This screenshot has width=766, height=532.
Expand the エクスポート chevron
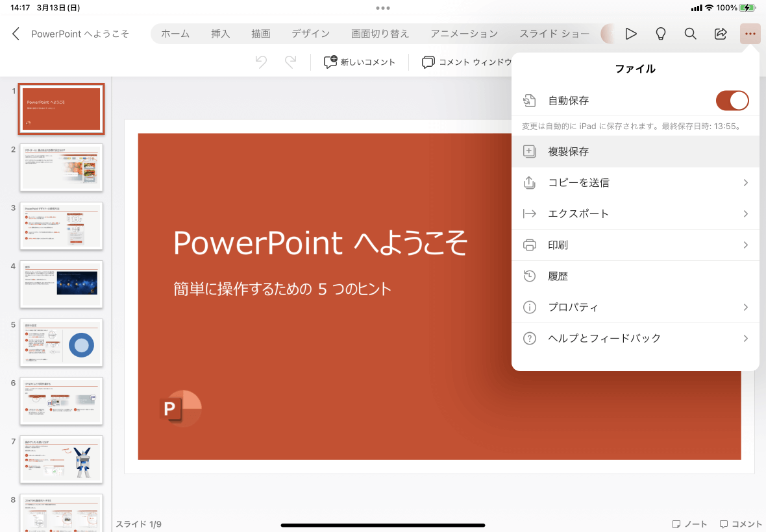point(745,214)
